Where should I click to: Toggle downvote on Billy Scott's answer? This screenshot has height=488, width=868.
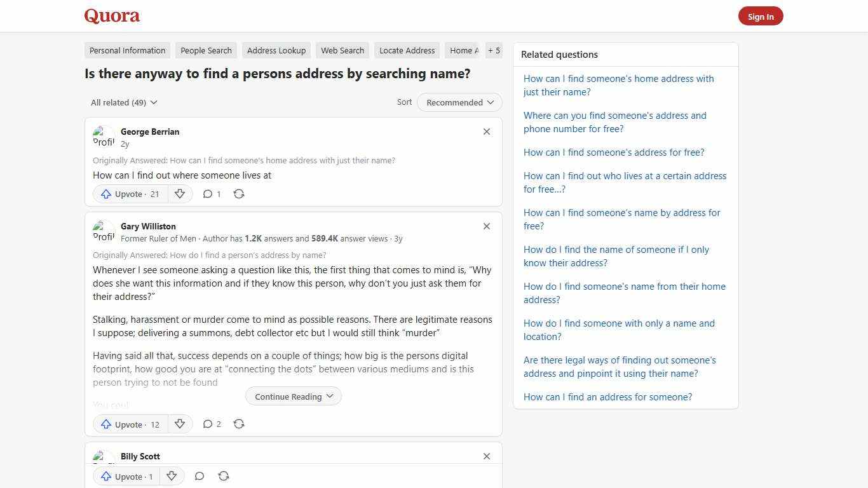(x=172, y=476)
